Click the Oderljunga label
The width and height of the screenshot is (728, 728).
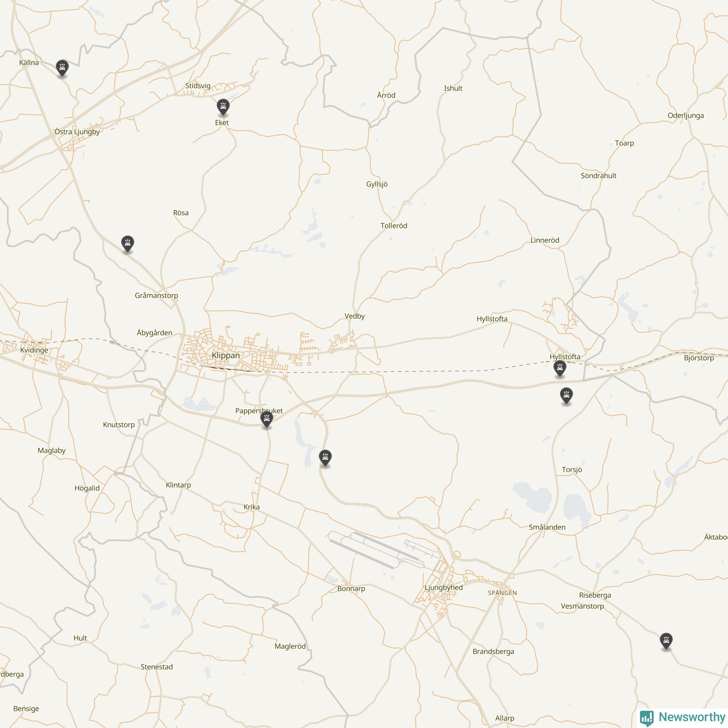[x=686, y=116]
